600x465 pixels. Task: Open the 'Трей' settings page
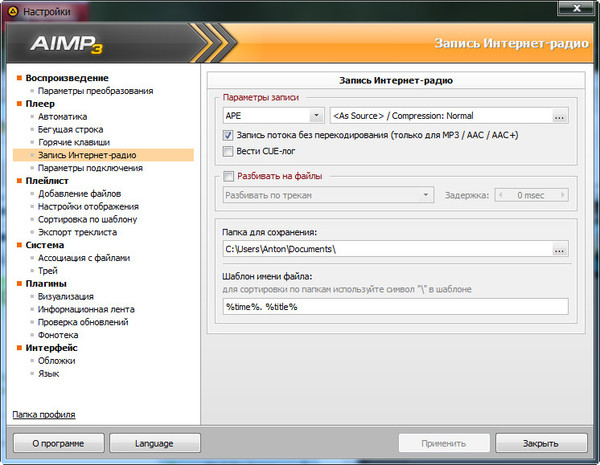47,271
